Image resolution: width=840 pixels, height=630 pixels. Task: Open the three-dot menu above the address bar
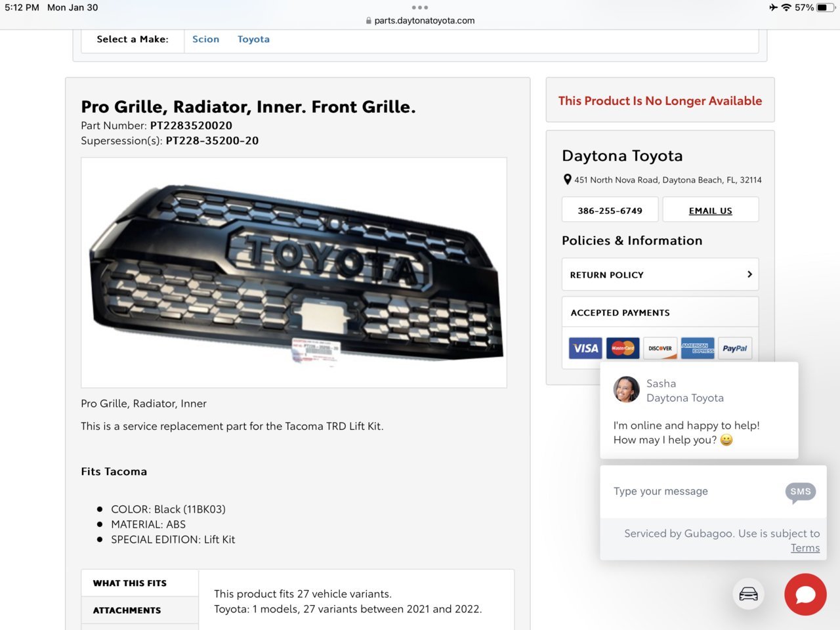coord(420,8)
